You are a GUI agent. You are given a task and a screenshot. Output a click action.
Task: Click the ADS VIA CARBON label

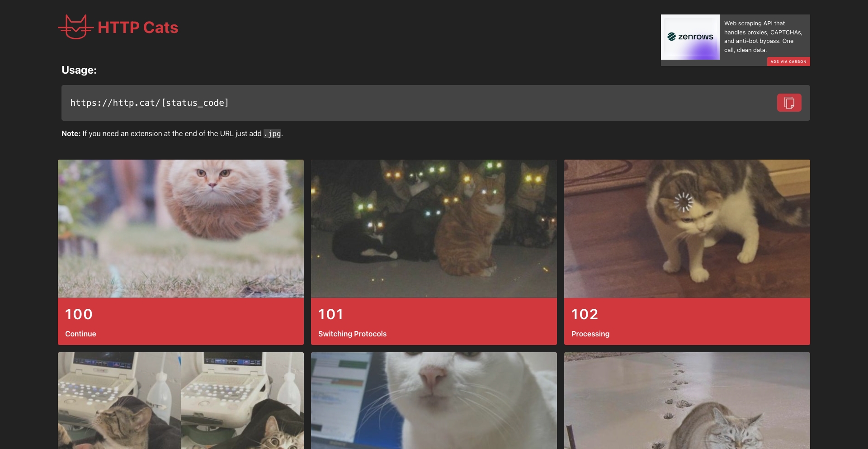point(788,61)
